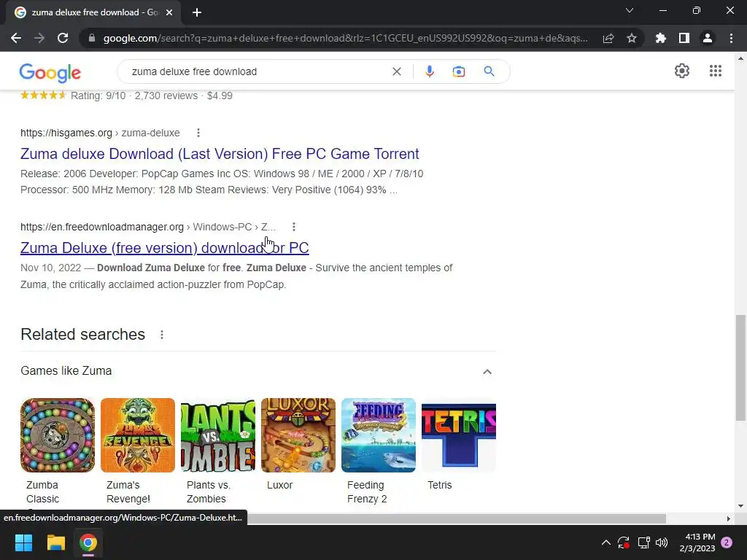Viewport: 747px width, 560px height.
Task: Open volume control in system tray
Action: [x=662, y=542]
